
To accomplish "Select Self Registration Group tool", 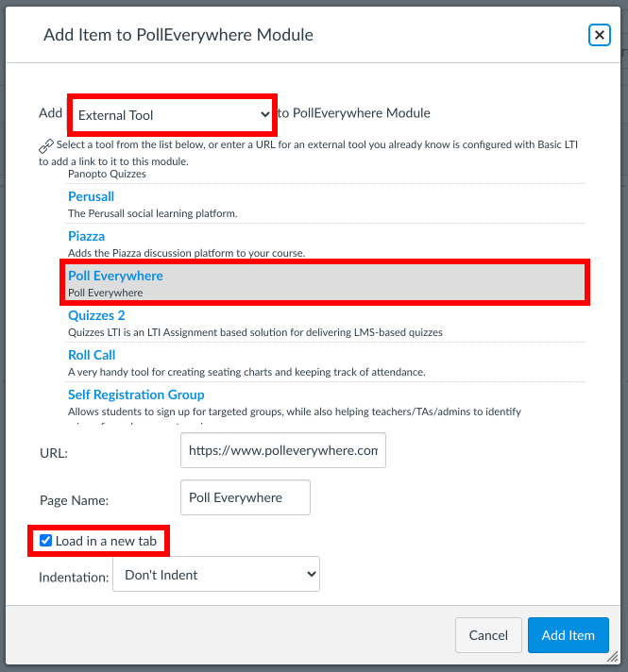I will [136, 395].
